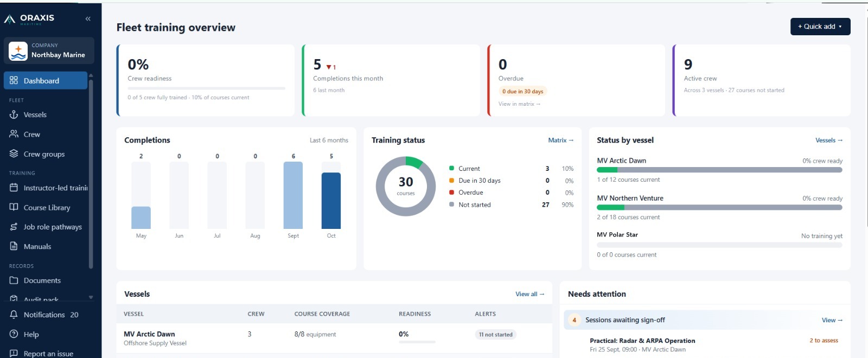Click the training status donut chart
The height and width of the screenshot is (358, 868).
point(406,186)
